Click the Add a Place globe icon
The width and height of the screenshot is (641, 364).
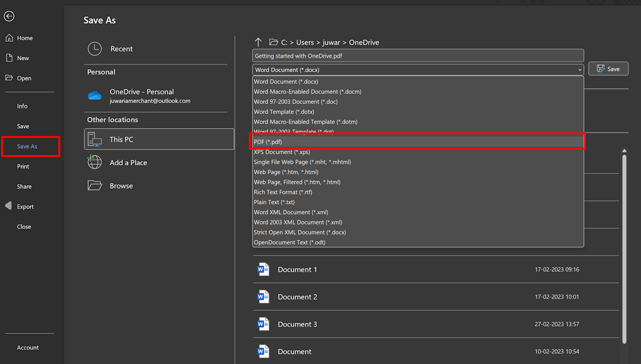click(94, 162)
